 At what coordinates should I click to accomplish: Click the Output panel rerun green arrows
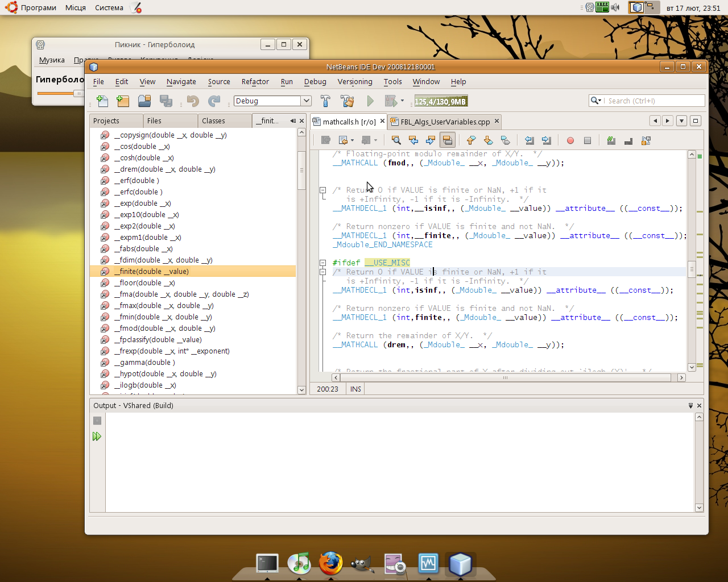tap(97, 436)
